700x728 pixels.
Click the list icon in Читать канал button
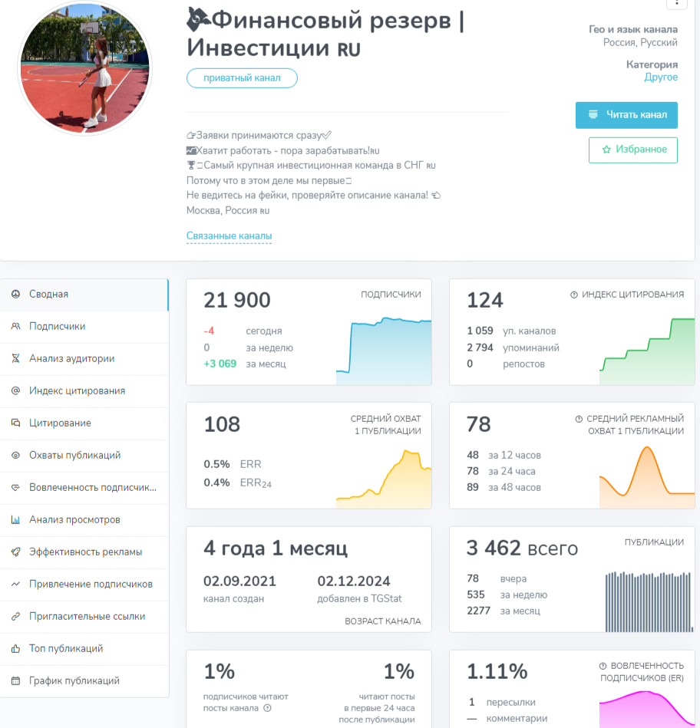pyautogui.click(x=593, y=114)
